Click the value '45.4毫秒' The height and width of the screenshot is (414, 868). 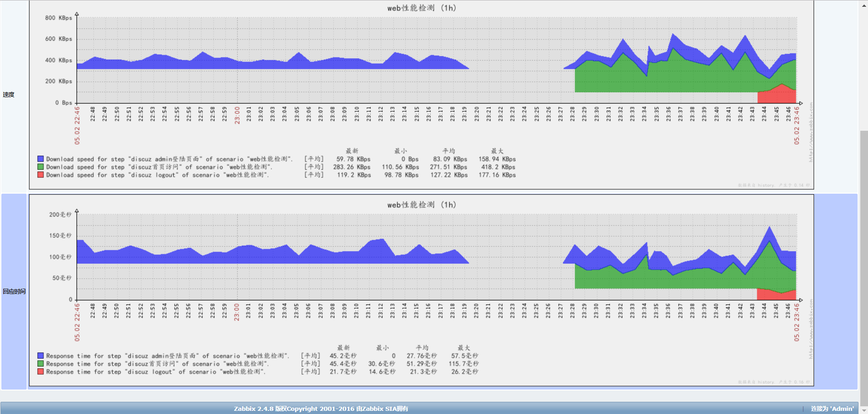pyautogui.click(x=343, y=364)
